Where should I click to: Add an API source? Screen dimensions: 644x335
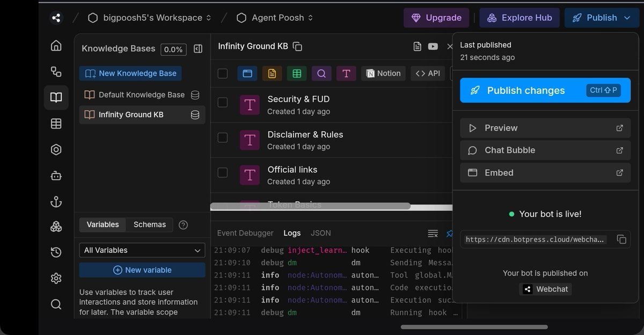428,74
